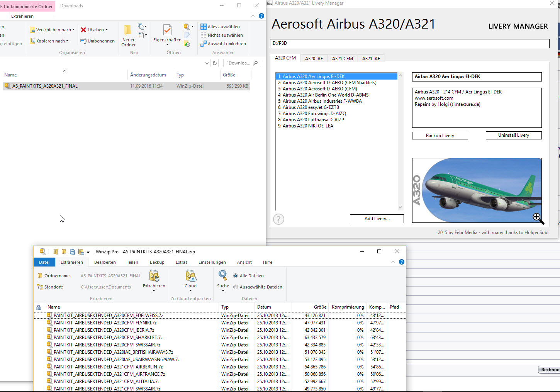
Task: Click the save floppy disk icon in WinZip toolbar
Action: coord(72,252)
